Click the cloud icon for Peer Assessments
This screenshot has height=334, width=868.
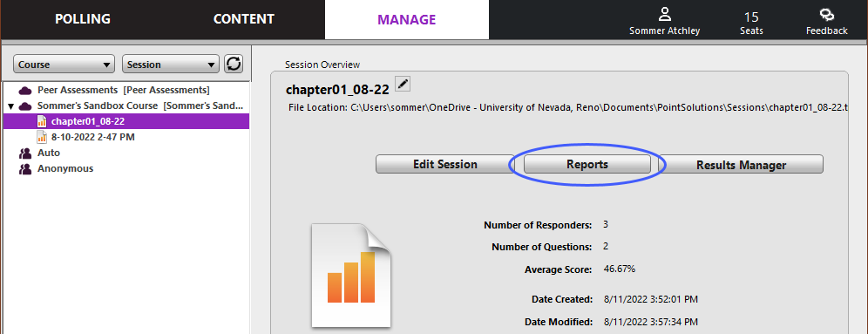25,91
